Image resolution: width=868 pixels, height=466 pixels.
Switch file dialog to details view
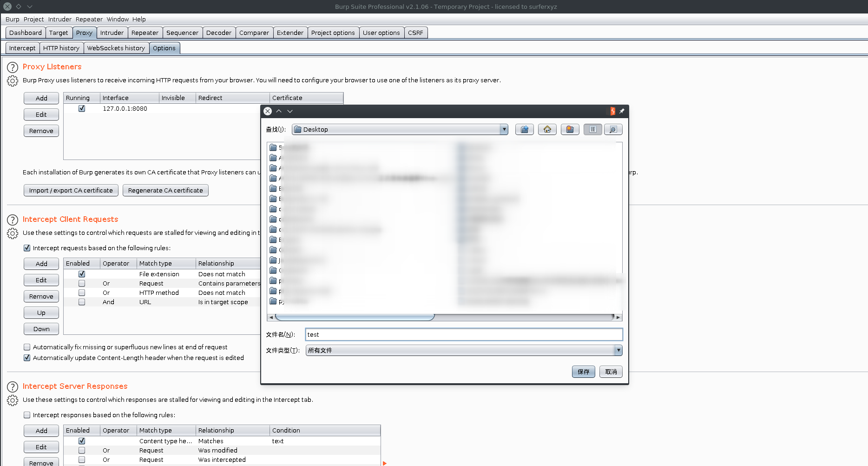pyautogui.click(x=613, y=129)
